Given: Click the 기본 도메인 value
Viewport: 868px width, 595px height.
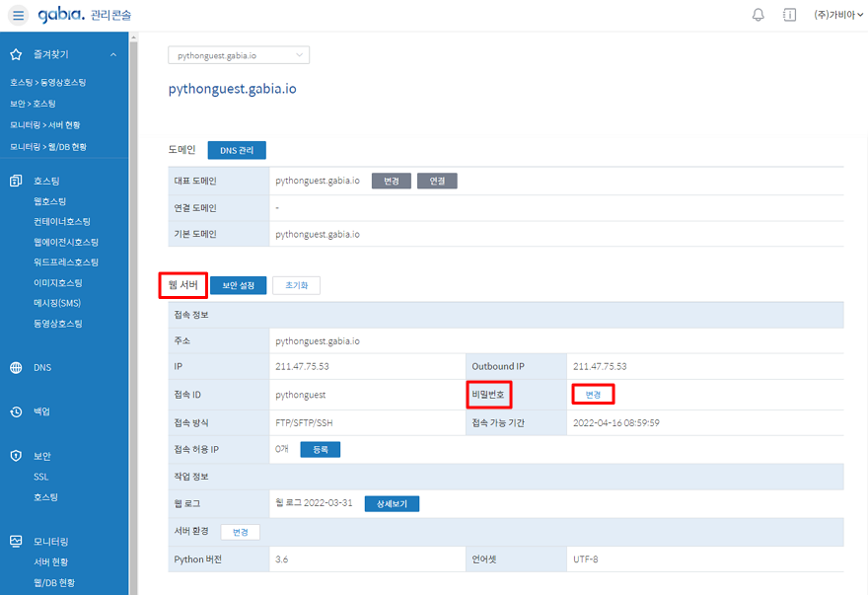Looking at the screenshot, I should pos(318,234).
